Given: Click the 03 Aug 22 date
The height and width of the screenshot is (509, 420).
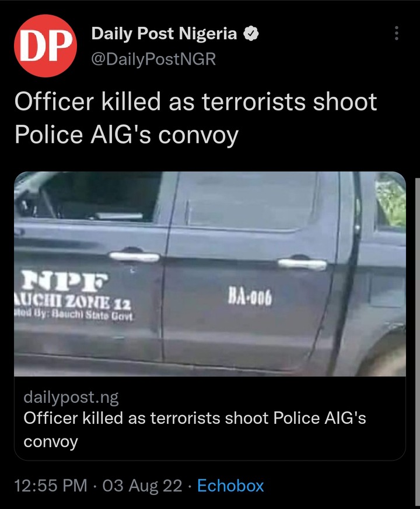Looking at the screenshot, I should click(x=142, y=486).
